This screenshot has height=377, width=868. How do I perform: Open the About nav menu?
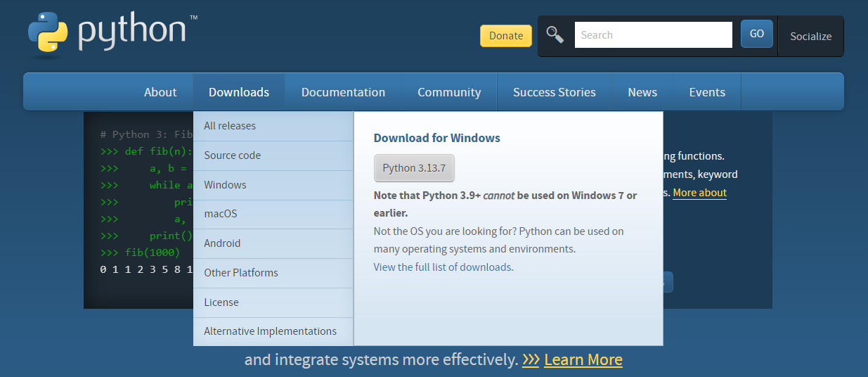click(x=160, y=92)
